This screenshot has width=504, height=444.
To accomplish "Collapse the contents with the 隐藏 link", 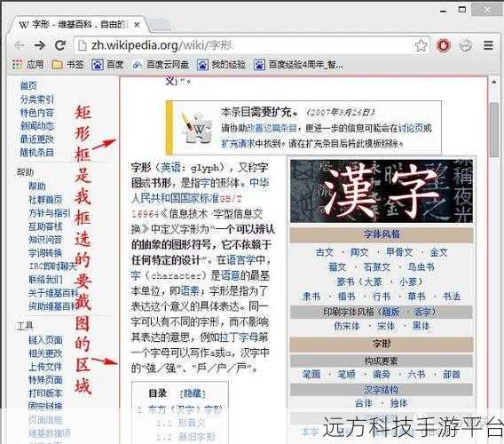I will point(193,393).
